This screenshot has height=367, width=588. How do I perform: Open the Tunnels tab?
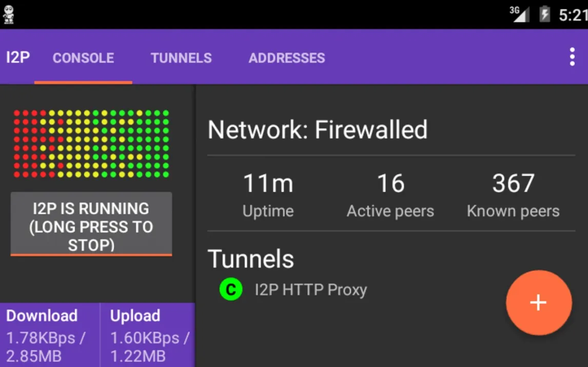(x=181, y=58)
